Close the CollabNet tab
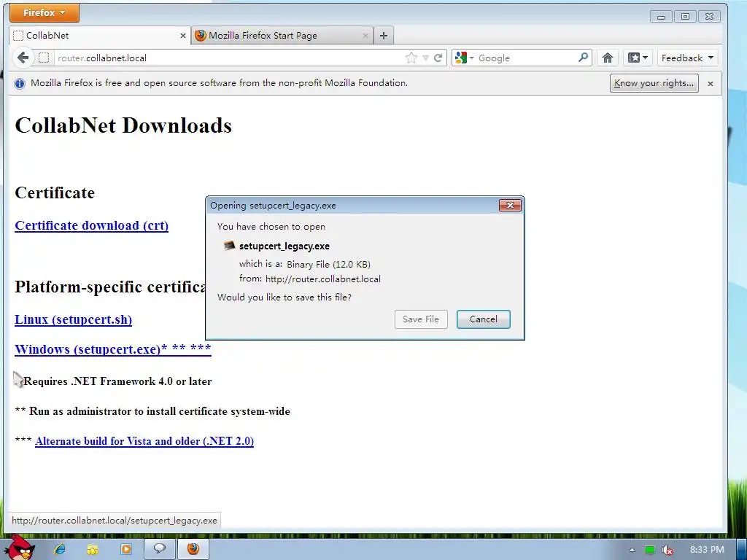The image size is (747, 560). [x=182, y=36]
